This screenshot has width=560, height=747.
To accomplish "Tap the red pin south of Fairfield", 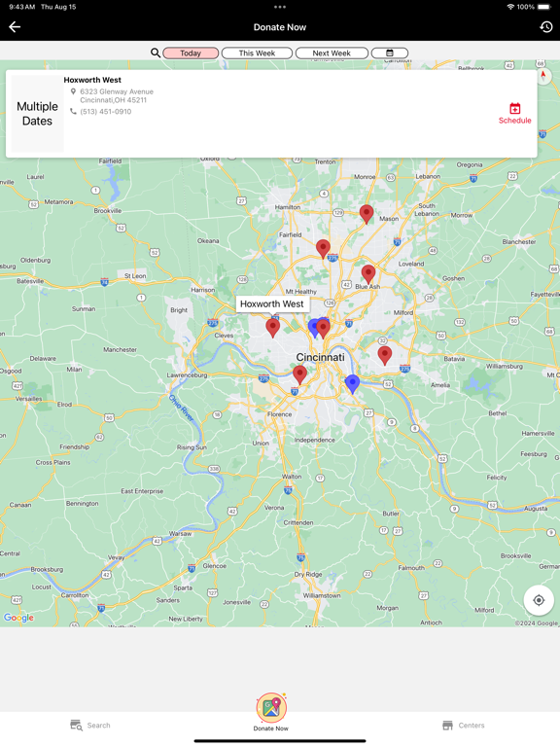I will click(x=323, y=249).
